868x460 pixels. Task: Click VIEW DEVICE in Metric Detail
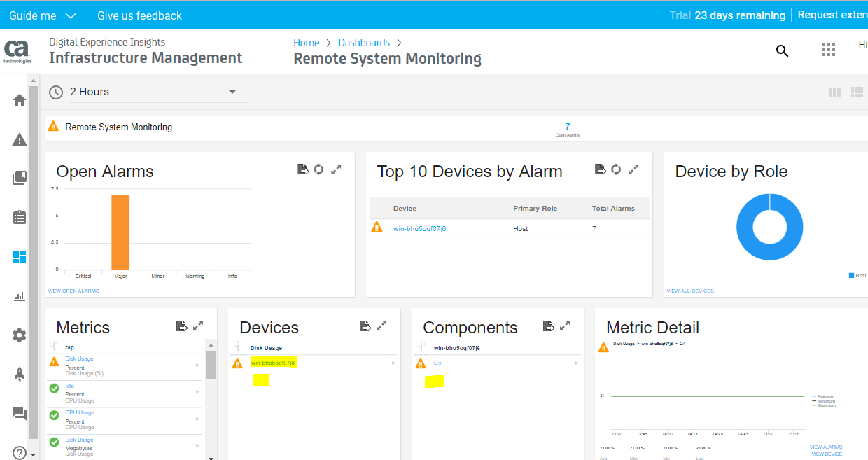point(827,454)
